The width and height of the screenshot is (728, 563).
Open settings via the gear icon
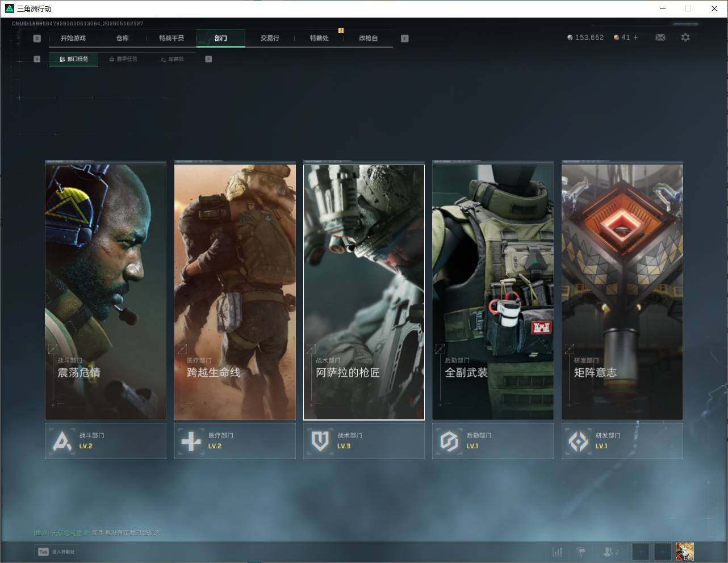(685, 37)
